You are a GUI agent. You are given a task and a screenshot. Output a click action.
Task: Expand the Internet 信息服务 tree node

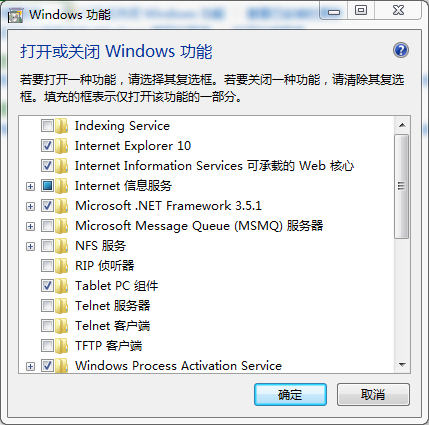pyautogui.click(x=30, y=186)
